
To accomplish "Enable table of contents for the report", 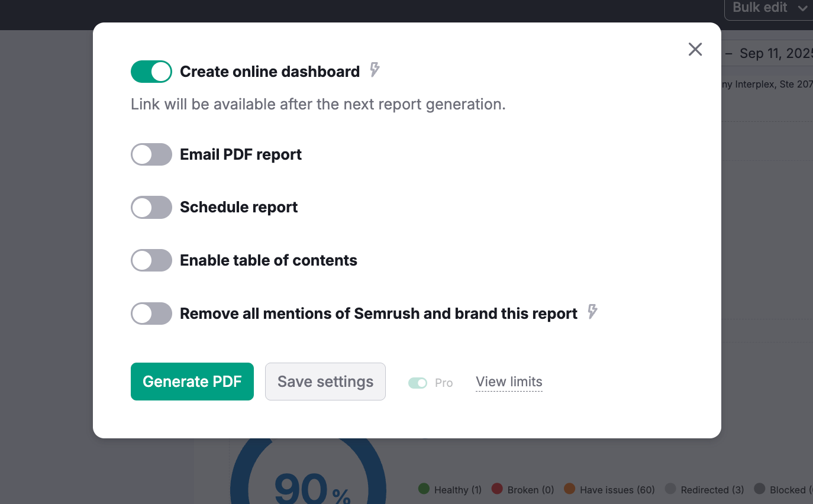I will [x=151, y=260].
